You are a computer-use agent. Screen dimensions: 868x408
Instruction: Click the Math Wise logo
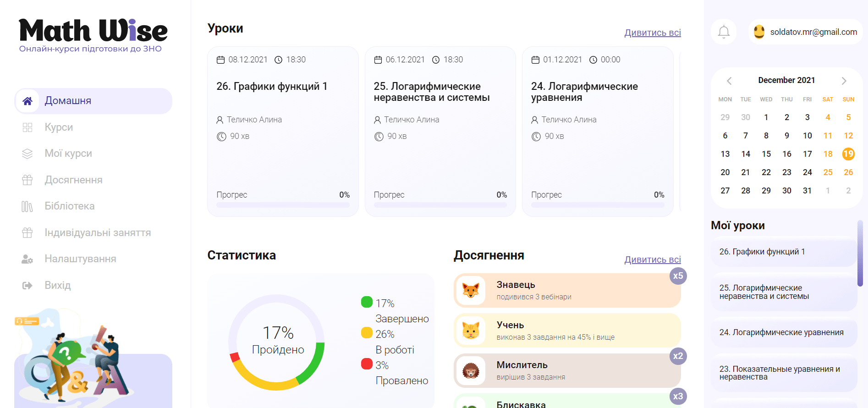pos(93,36)
